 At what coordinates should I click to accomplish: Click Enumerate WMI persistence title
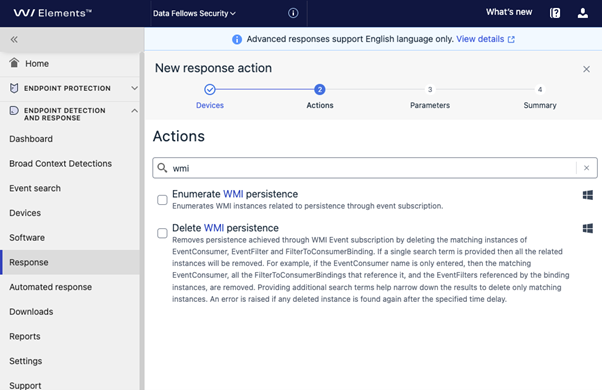click(235, 194)
